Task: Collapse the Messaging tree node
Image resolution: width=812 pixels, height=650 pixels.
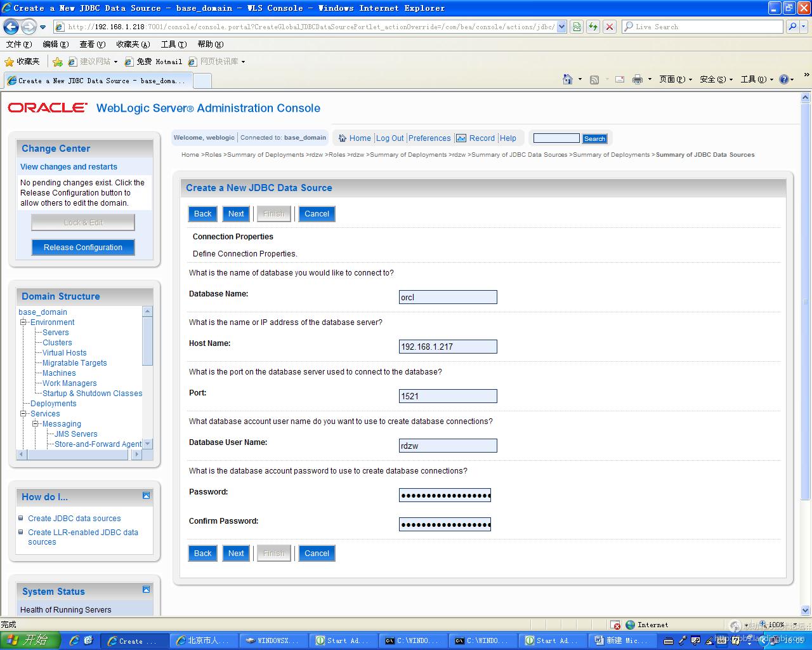Action: point(36,424)
